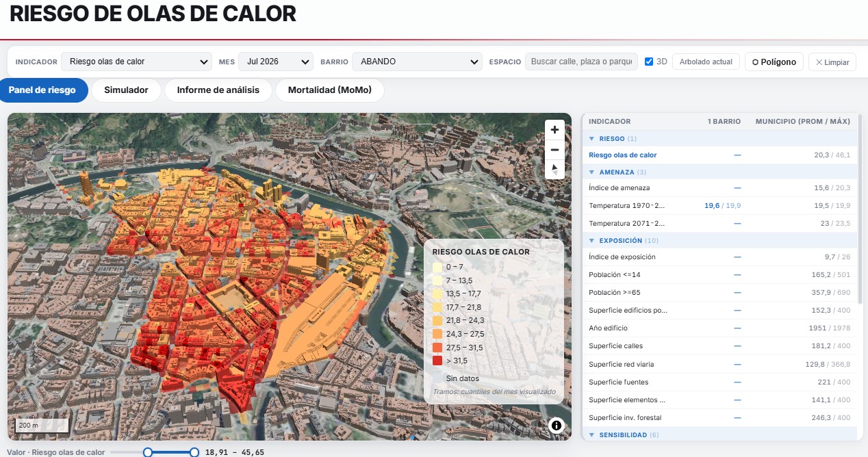The width and height of the screenshot is (868, 457).
Task: Select the Superficie red viaria row
Action: point(719,364)
